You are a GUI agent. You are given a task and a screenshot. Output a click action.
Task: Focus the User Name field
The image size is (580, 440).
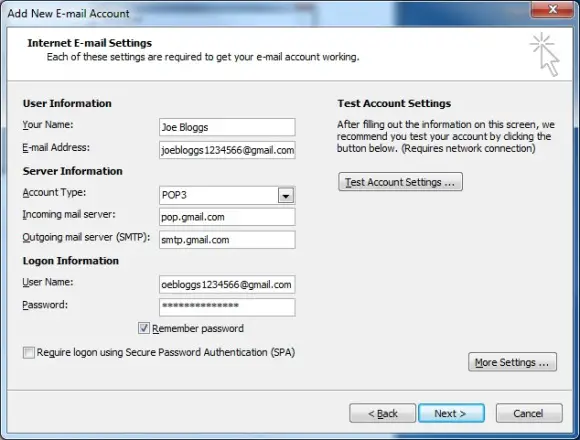227,284
